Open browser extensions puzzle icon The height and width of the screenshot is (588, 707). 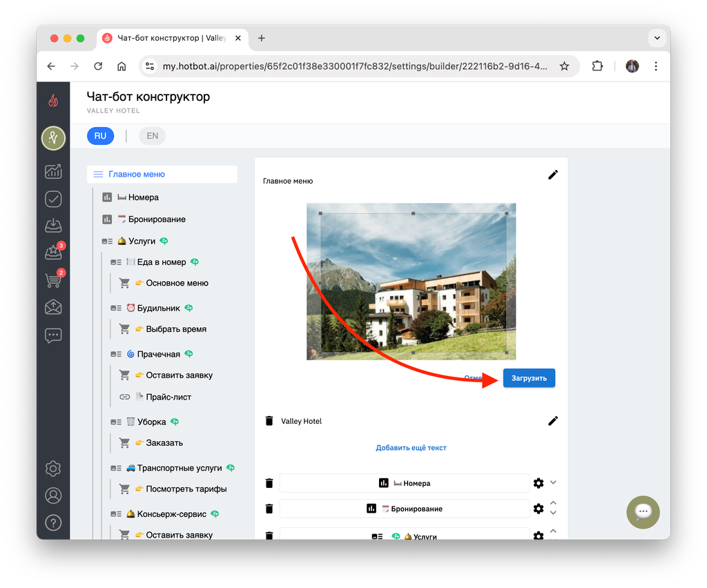597,66
